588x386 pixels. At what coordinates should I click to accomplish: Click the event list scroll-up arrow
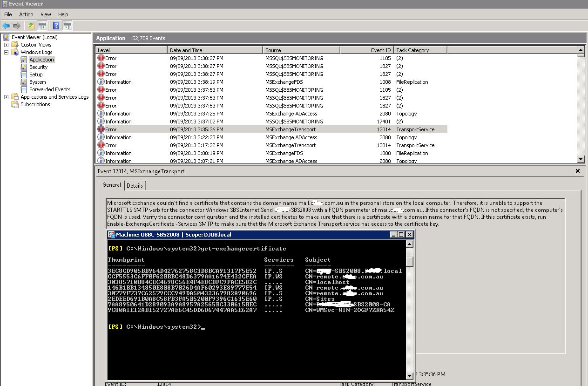pyautogui.click(x=581, y=50)
